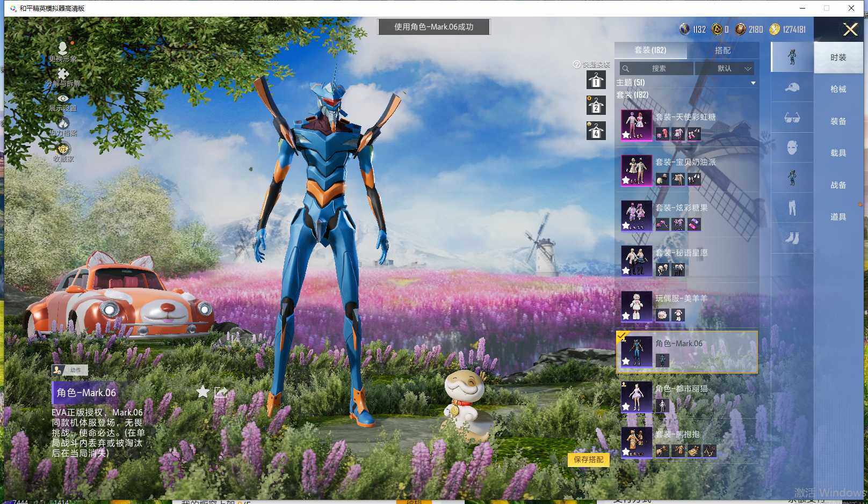Click the 角色-都市丽猫 outfit name

pyautogui.click(x=681, y=389)
